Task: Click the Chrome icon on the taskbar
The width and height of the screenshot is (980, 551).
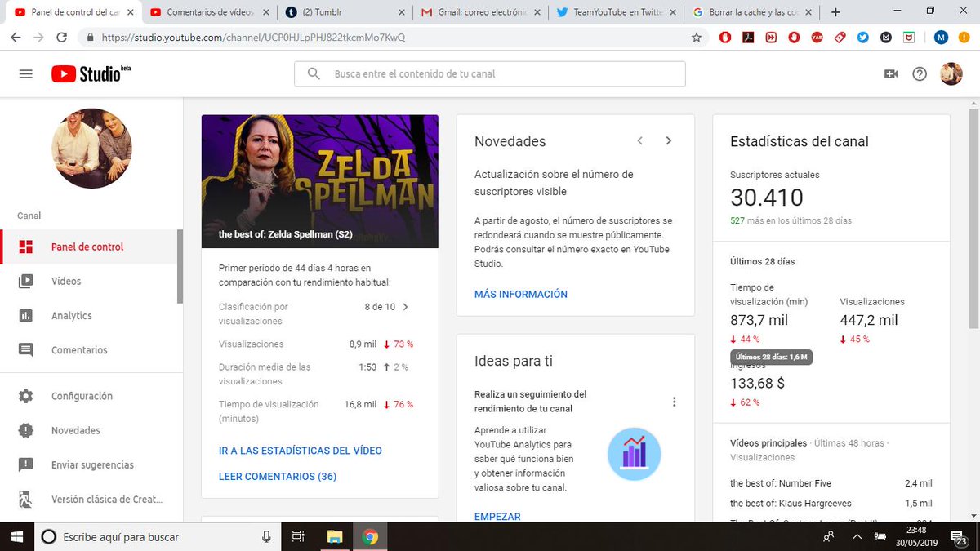Action: tap(370, 536)
